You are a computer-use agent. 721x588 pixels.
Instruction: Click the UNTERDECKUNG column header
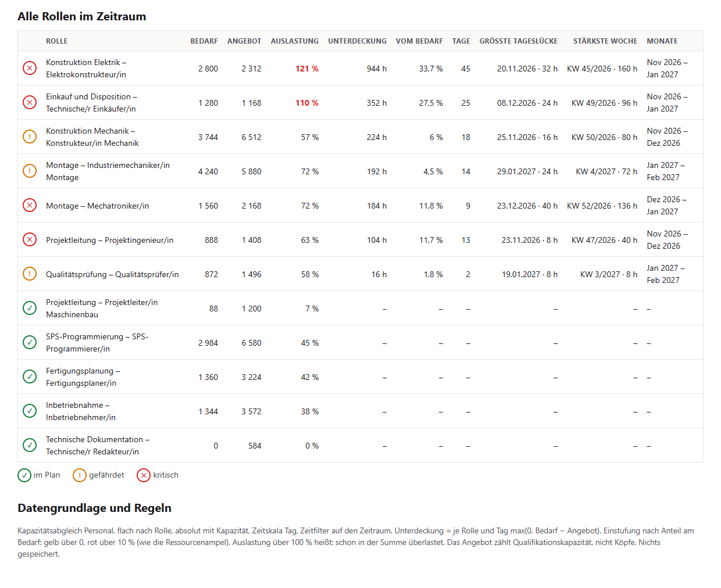pos(357,41)
